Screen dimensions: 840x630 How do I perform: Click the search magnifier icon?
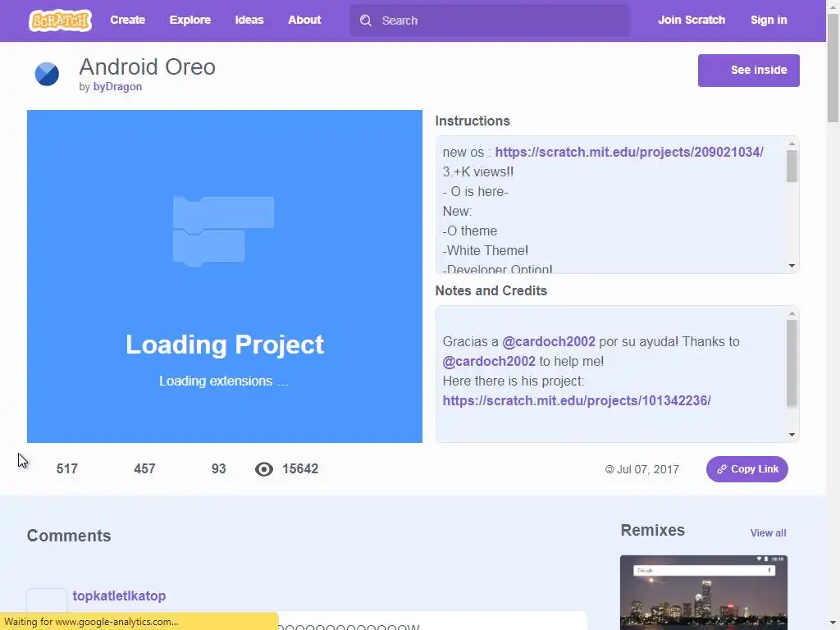[366, 21]
